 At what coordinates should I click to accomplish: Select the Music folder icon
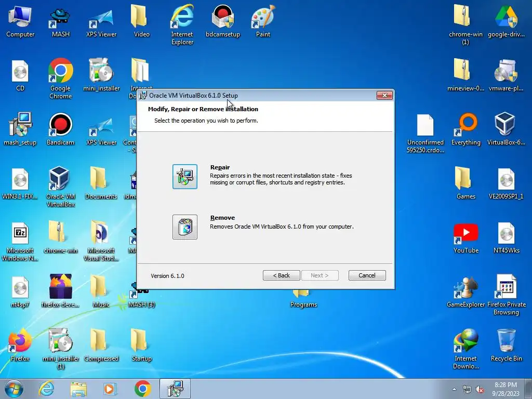[101, 291]
